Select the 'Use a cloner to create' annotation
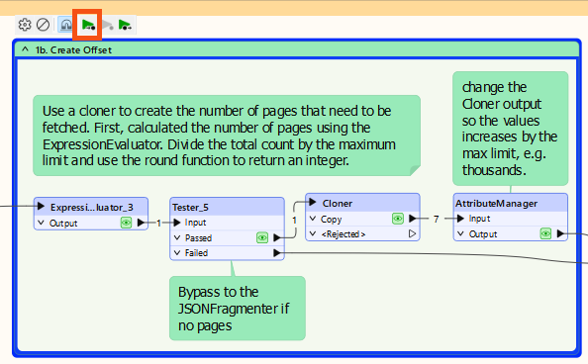 point(227,136)
